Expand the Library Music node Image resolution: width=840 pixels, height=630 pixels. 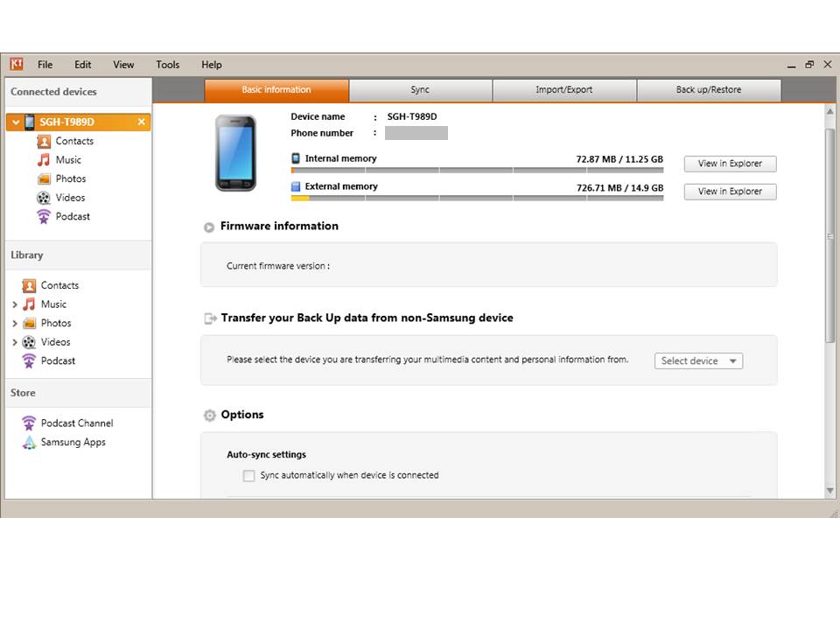coord(15,304)
